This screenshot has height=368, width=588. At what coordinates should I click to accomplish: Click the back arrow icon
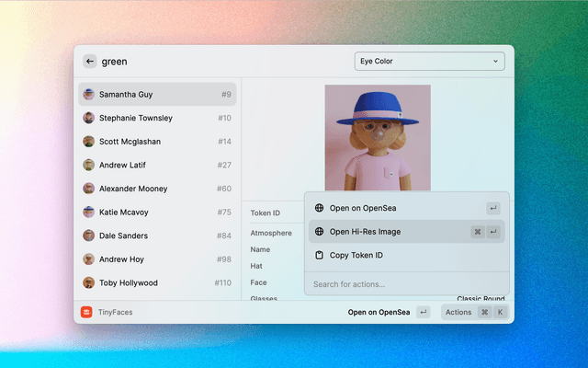[89, 62]
